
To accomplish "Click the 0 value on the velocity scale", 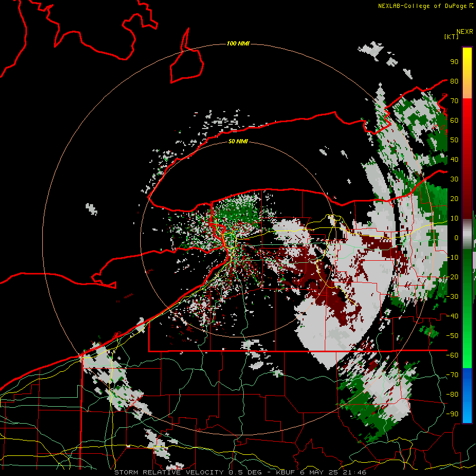I will pos(456,238).
